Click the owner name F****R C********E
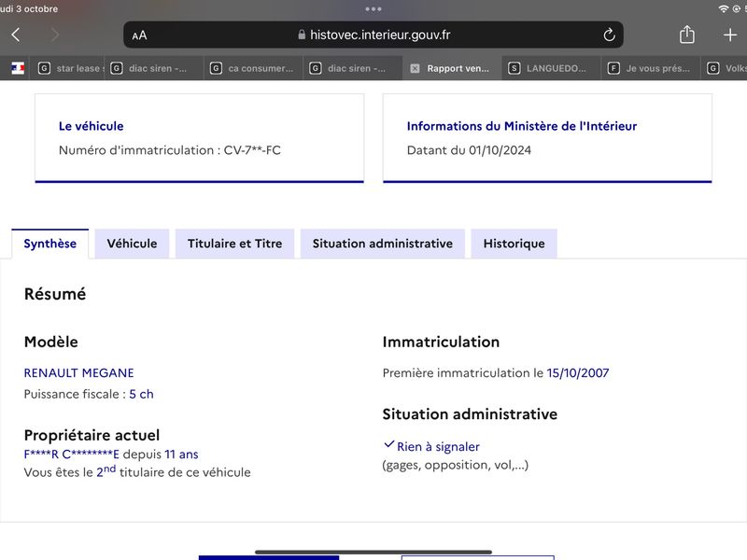The height and width of the screenshot is (560, 747). (x=72, y=455)
